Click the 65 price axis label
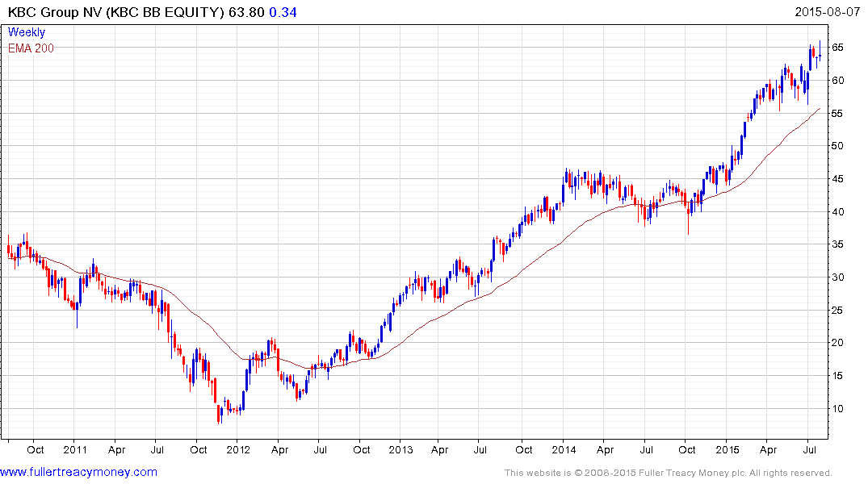The image size is (868, 484). (x=837, y=48)
